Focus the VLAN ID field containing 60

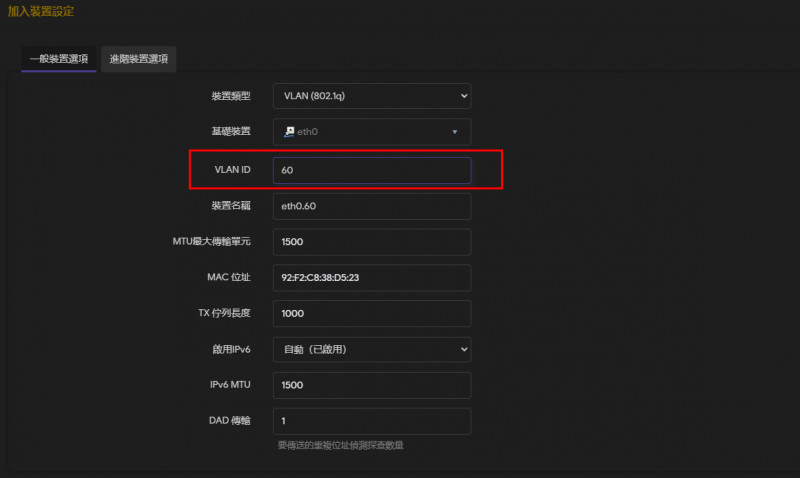pyautogui.click(x=371, y=171)
